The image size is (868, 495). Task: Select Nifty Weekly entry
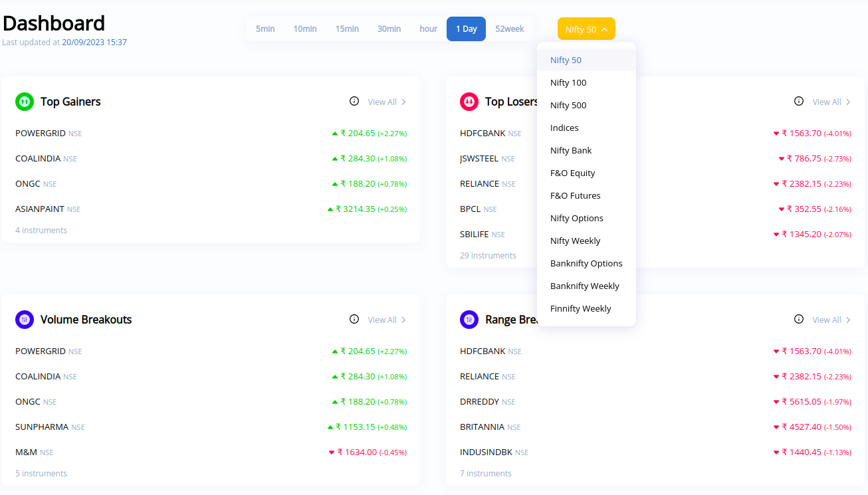tap(586, 241)
